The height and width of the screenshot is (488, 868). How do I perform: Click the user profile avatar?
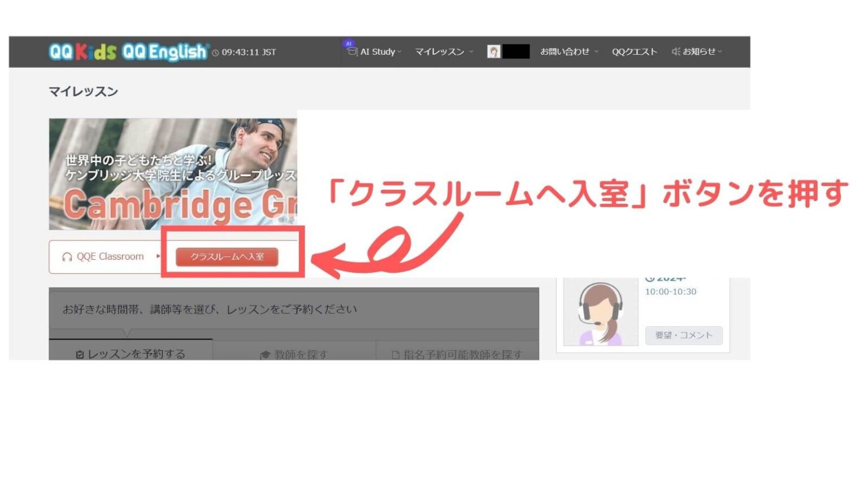click(x=493, y=52)
